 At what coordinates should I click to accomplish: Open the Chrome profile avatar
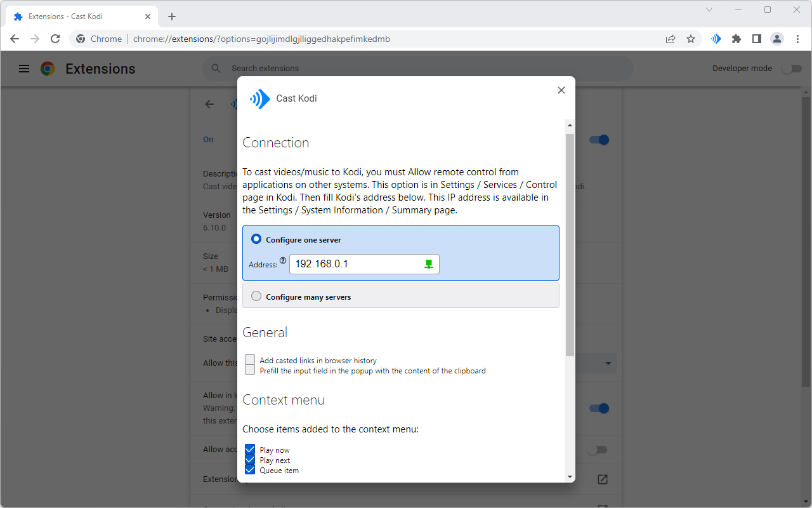[777, 39]
